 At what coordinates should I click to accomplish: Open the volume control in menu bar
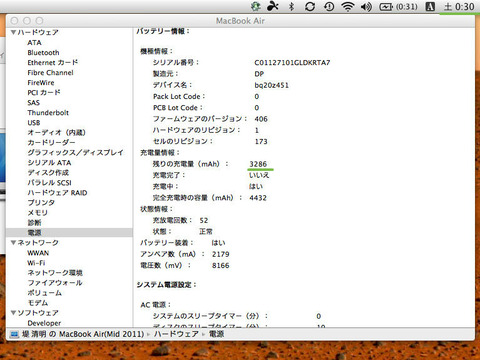click(x=366, y=6)
